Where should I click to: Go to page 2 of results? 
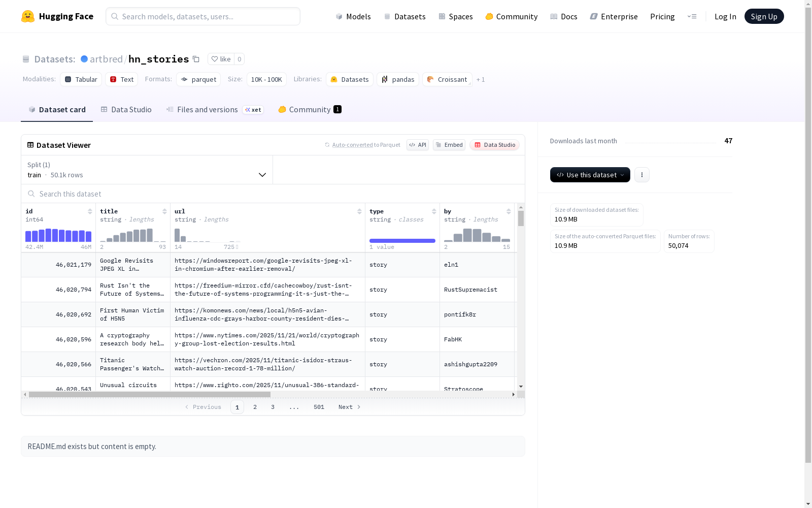click(x=255, y=407)
